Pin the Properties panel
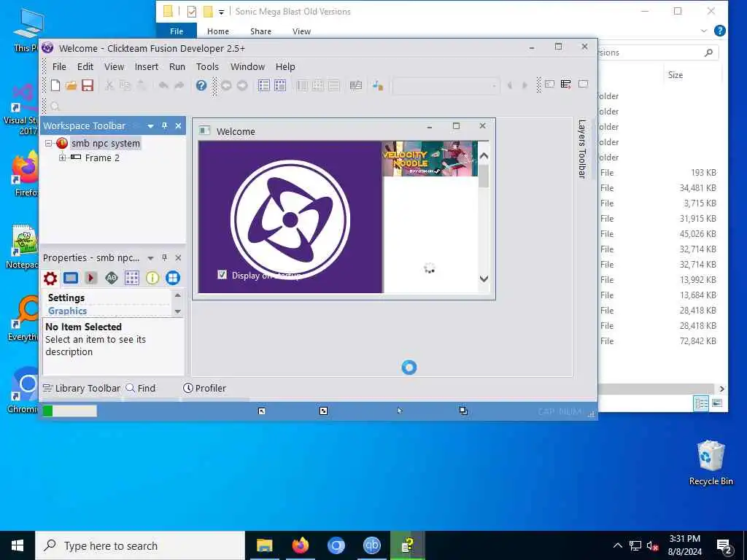This screenshot has width=747, height=560. point(164,257)
